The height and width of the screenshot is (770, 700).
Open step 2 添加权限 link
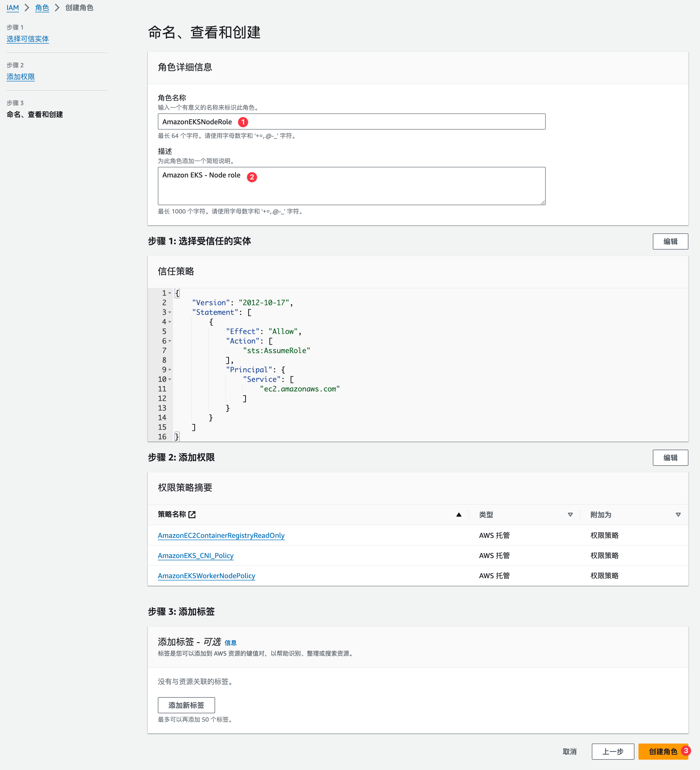(x=21, y=77)
